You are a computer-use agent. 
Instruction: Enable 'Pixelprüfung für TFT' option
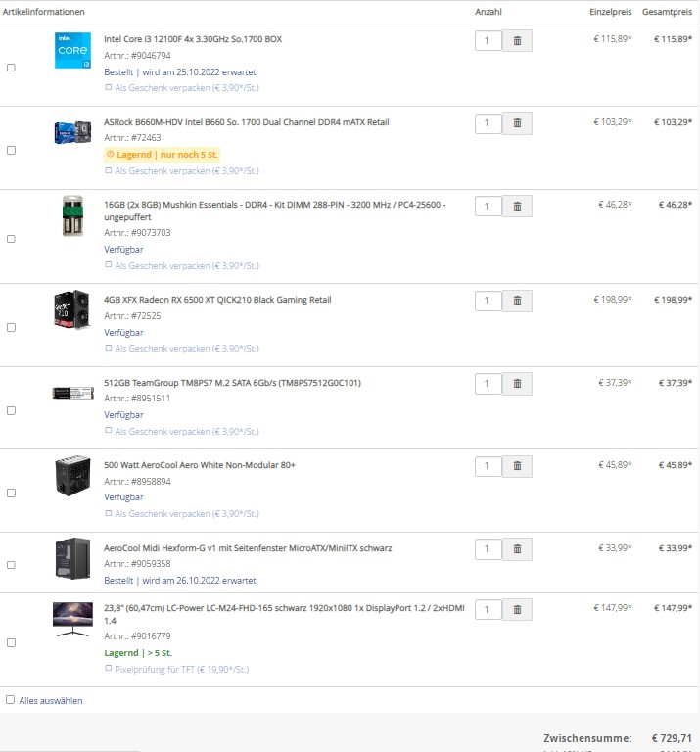click(x=109, y=668)
